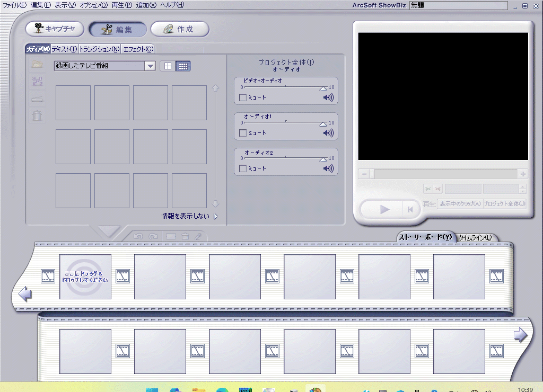Click the ここにドラッグ&ドロップ storyboard slot
543x392 pixels.
(85, 277)
